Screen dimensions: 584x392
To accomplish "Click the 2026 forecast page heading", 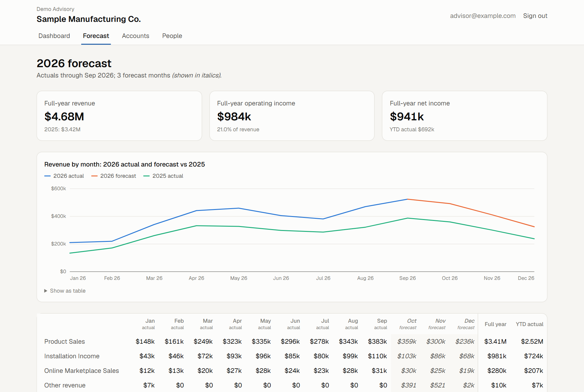I will (74, 64).
